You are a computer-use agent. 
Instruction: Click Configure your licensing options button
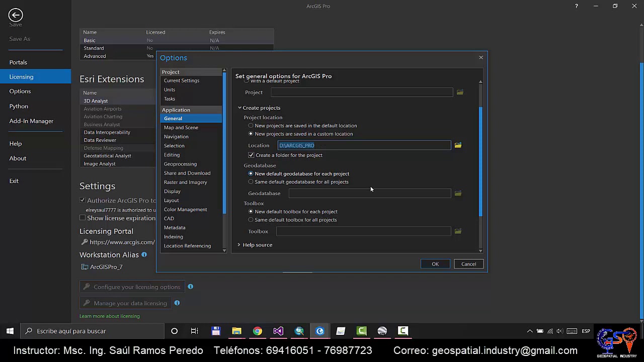click(x=132, y=287)
